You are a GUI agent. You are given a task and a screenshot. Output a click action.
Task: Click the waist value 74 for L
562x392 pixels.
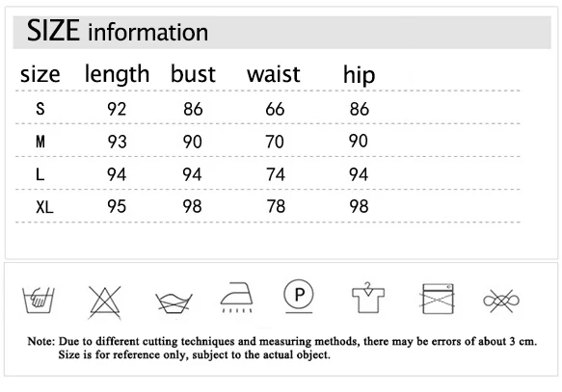point(276,174)
